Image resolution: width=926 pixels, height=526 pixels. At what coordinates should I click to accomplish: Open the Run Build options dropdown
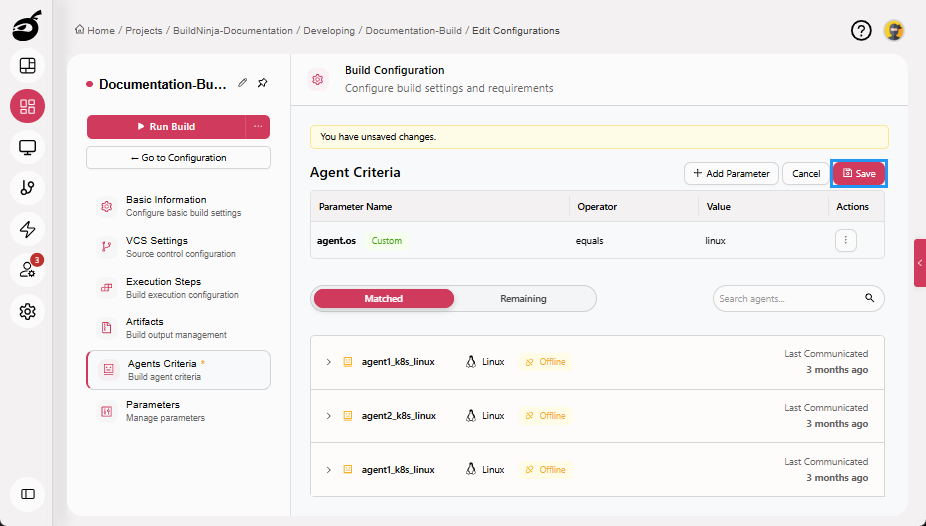point(258,126)
